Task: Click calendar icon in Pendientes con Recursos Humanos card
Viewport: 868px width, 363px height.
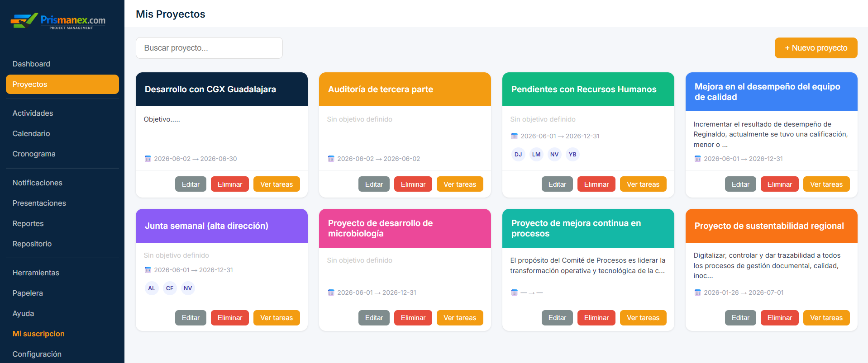Action: (x=514, y=136)
